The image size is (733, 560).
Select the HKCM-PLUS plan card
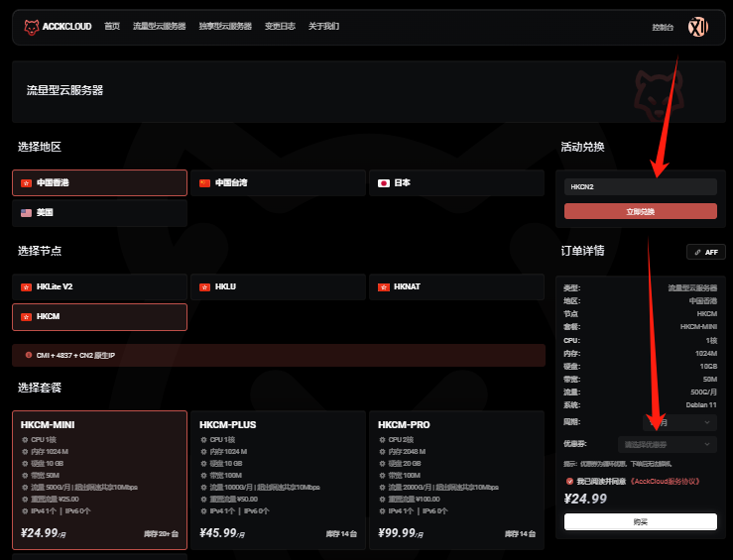[278, 480]
